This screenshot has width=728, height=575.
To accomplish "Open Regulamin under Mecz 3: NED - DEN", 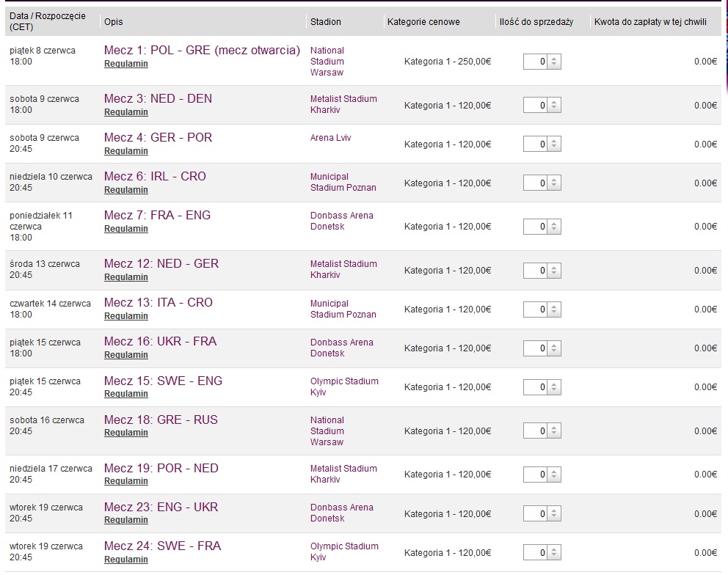I will click(126, 112).
